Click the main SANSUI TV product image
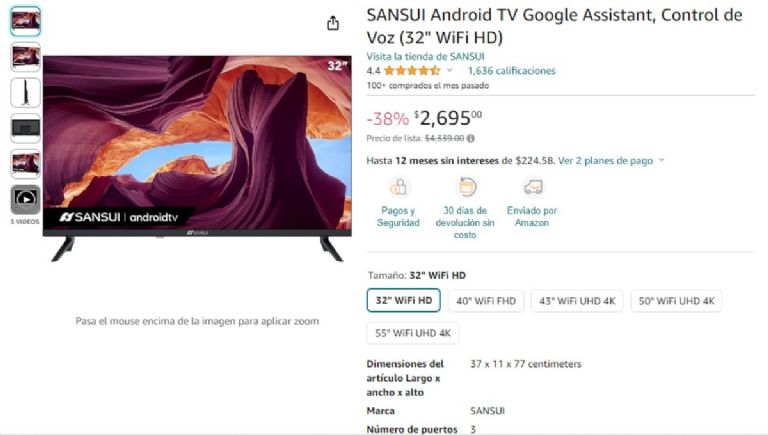The image size is (768, 435). click(x=197, y=158)
